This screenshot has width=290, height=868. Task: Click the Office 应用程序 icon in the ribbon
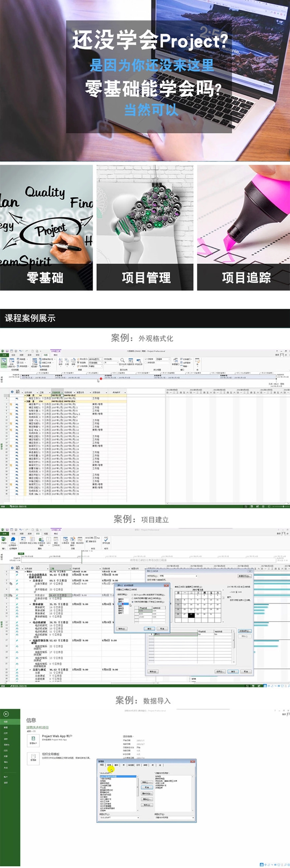(x=13, y=541)
